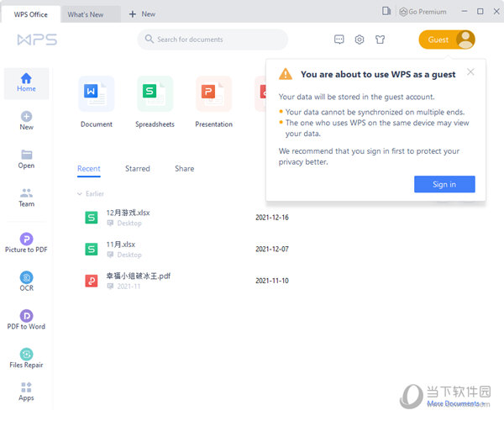Open the PDF to Word converter
This screenshot has height=421, width=504.
pyautogui.click(x=26, y=319)
